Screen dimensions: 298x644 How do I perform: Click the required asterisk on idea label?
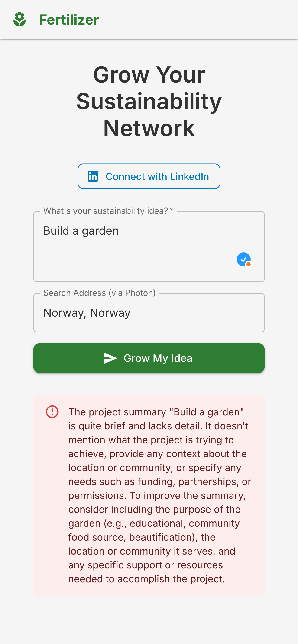click(x=172, y=210)
